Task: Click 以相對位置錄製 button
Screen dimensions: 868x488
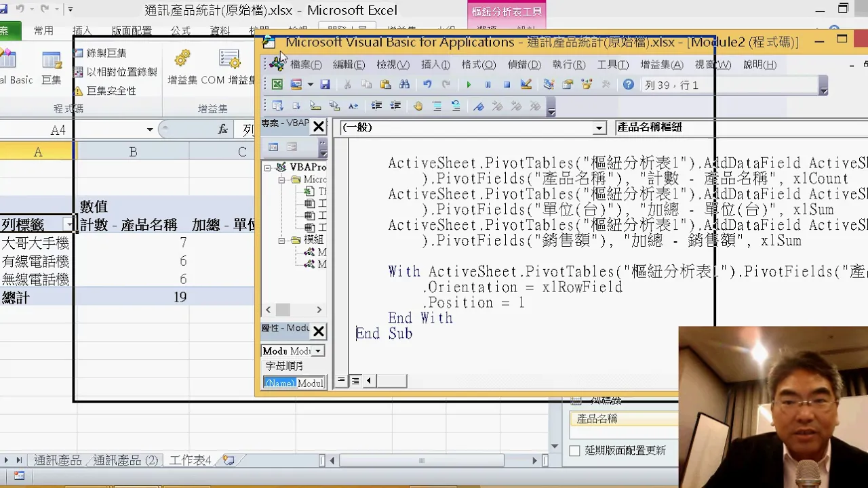Action: [115, 72]
